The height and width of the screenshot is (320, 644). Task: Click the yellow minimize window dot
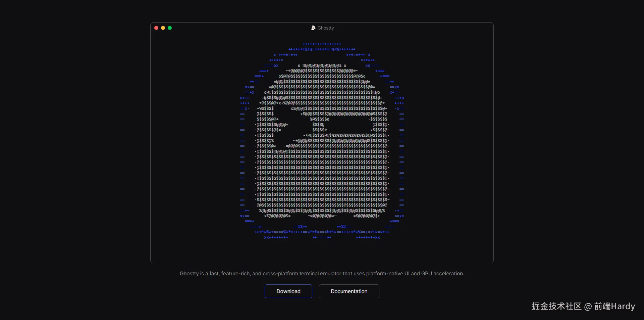(163, 28)
